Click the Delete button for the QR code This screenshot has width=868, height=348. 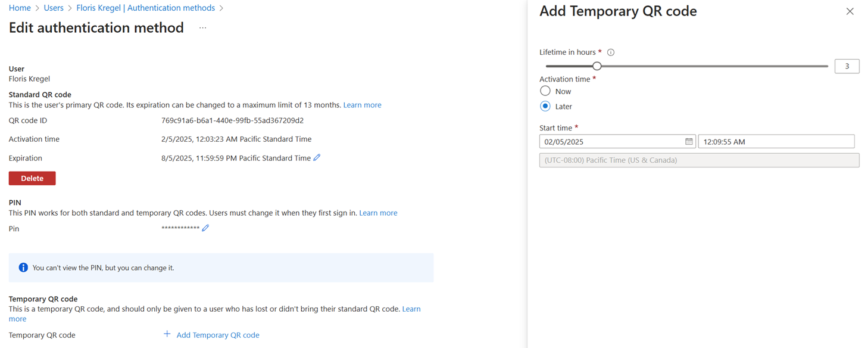pyautogui.click(x=32, y=178)
